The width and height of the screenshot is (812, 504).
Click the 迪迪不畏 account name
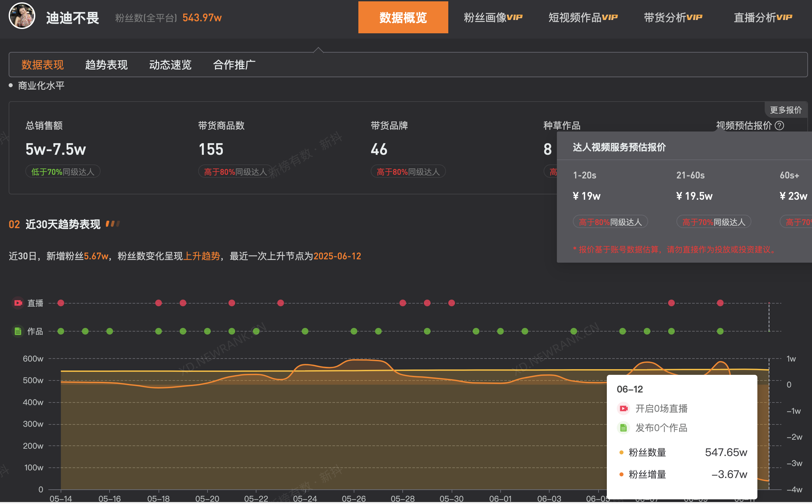tap(72, 18)
